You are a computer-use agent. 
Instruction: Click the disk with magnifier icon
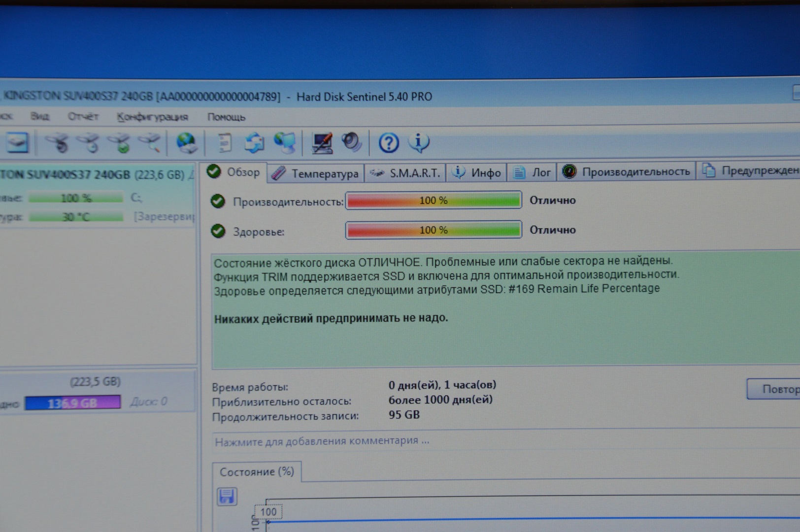click(x=150, y=143)
